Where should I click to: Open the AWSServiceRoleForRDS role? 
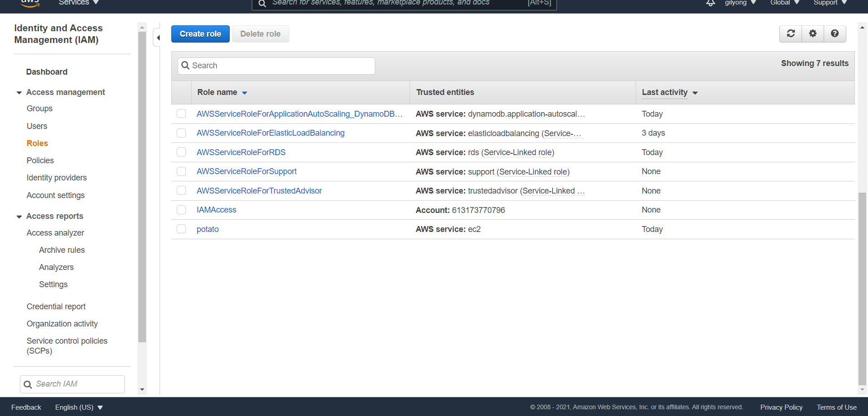click(x=241, y=152)
